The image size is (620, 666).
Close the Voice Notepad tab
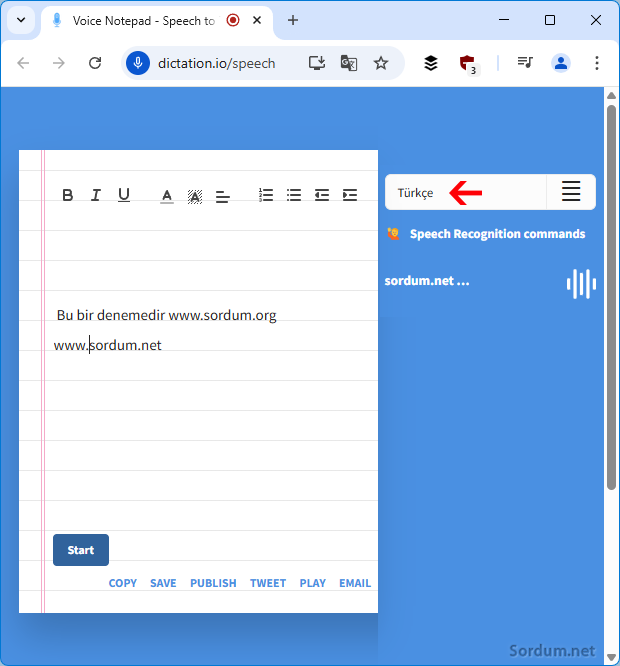pos(257,20)
